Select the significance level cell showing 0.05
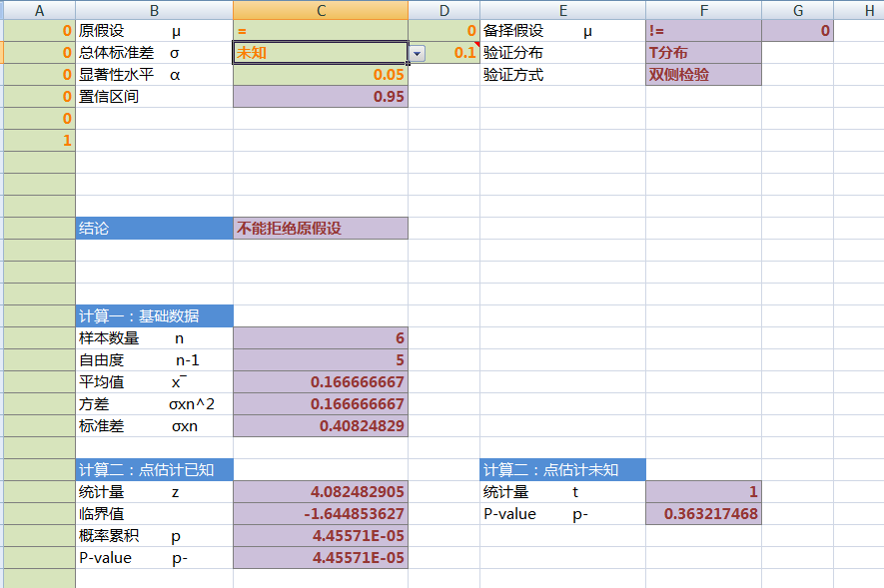This screenshot has width=884, height=588. click(x=320, y=75)
